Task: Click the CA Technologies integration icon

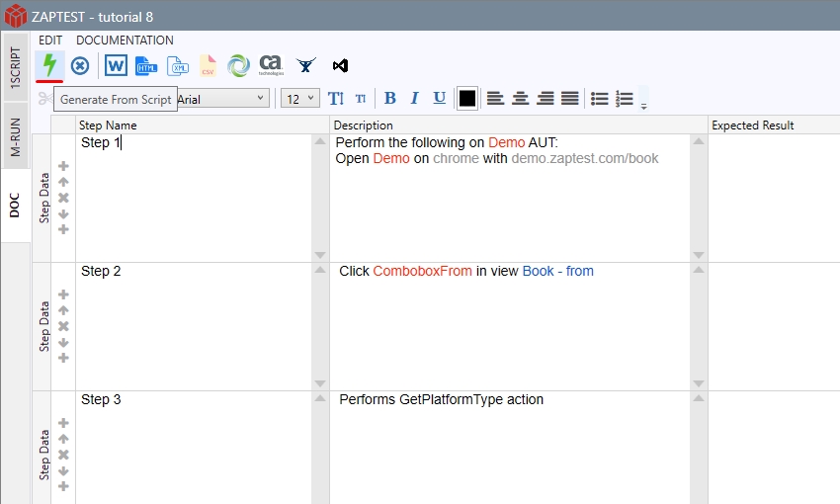Action: pyautogui.click(x=271, y=66)
